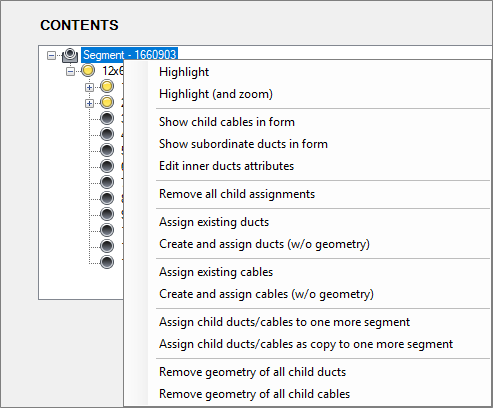493x408 pixels.
Task: Collapse the 12x6 duct node
Action: (70, 71)
